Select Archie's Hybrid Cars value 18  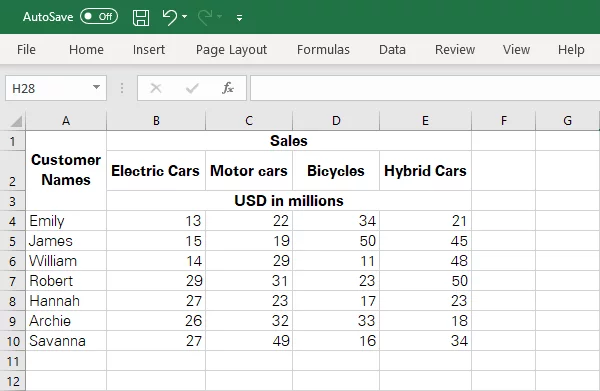click(x=425, y=321)
